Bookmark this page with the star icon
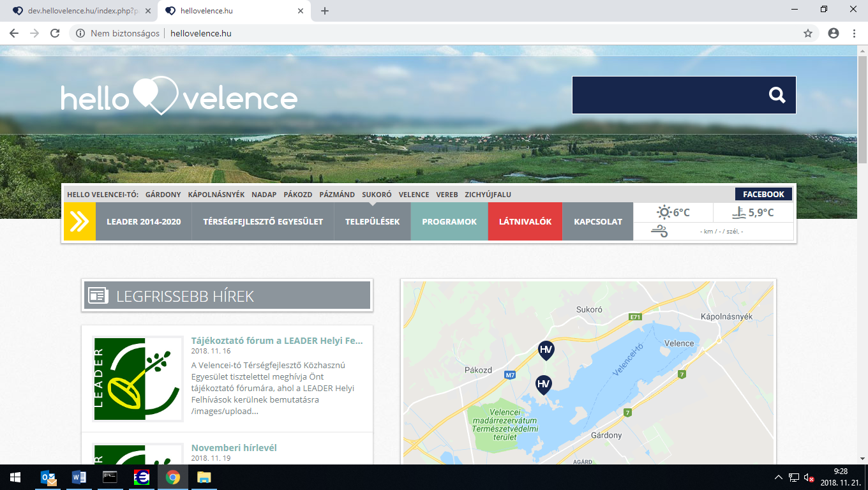 (x=808, y=33)
